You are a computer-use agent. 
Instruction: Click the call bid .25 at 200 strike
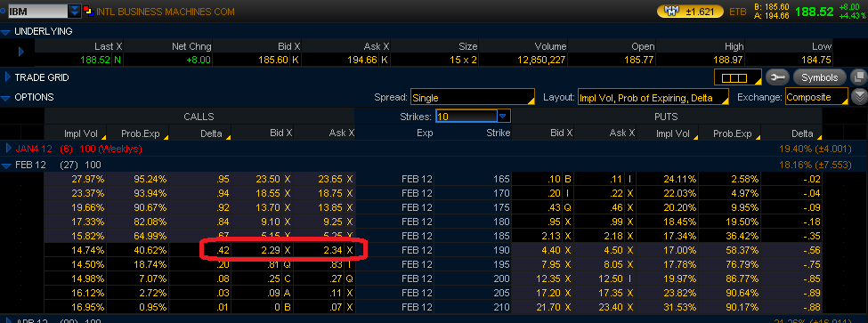273,279
